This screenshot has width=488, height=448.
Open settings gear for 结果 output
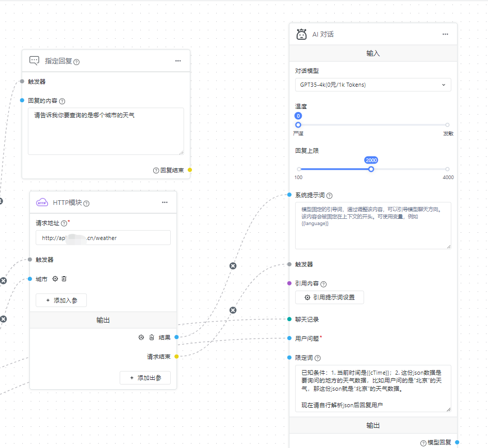tap(141, 337)
